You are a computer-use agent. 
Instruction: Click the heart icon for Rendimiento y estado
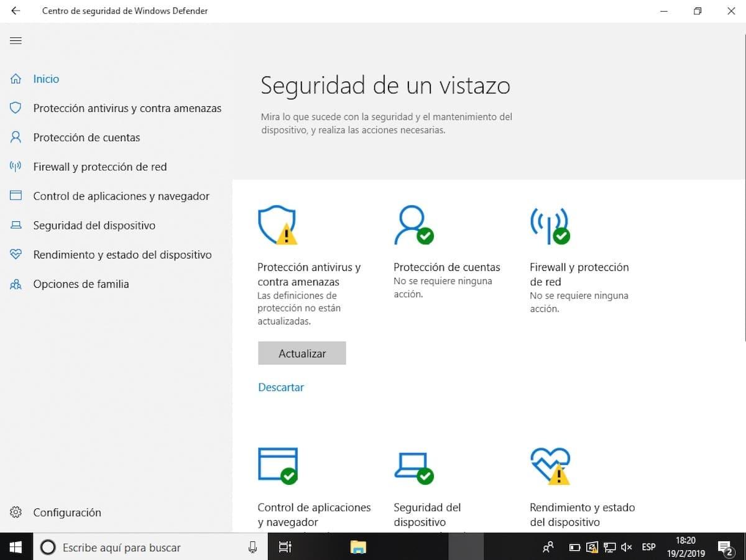point(16,254)
